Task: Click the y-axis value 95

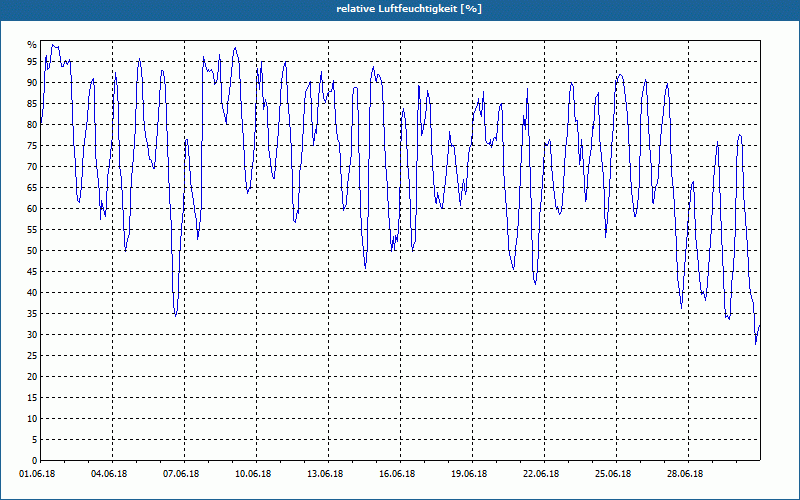Action: (32, 62)
